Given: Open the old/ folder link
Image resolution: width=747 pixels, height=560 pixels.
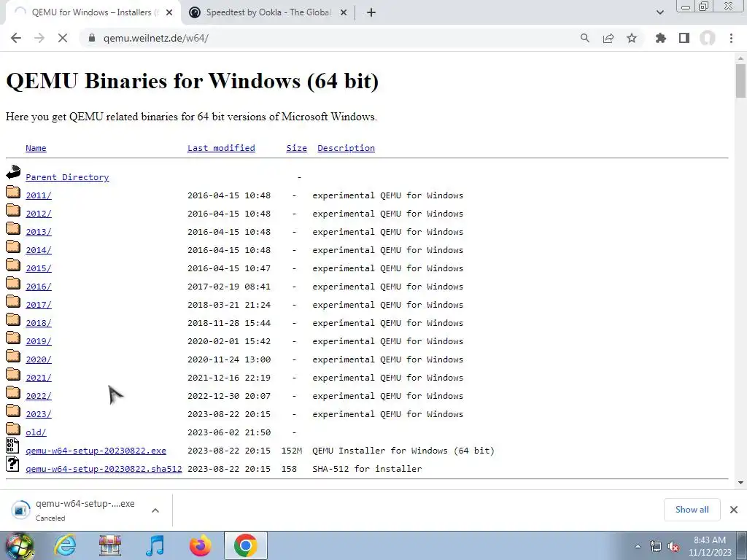Looking at the screenshot, I should (36, 432).
